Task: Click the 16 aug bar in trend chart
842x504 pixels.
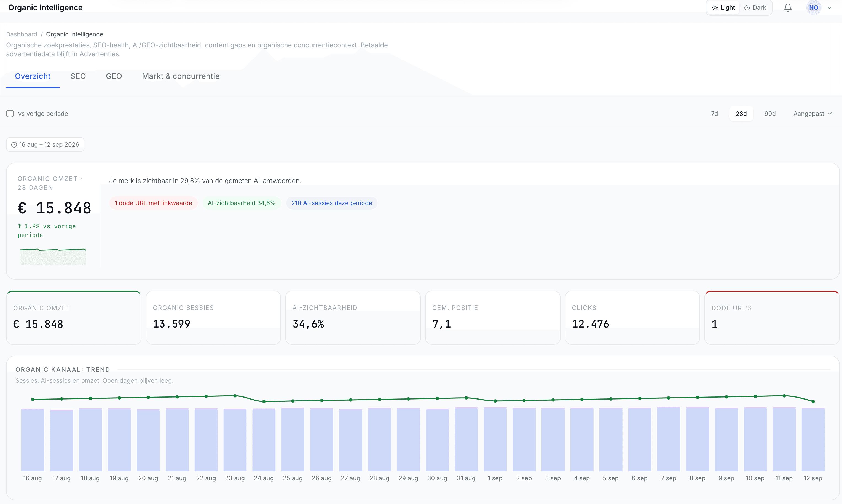Action: click(x=33, y=440)
